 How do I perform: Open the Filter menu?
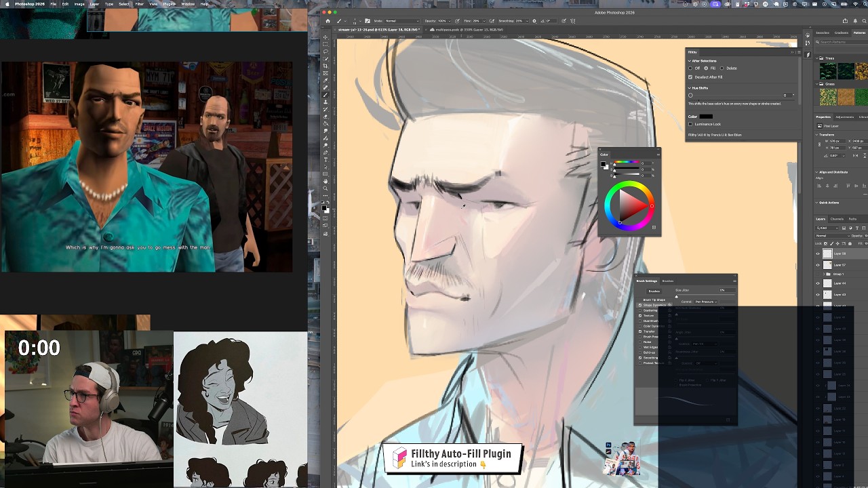[x=139, y=4]
